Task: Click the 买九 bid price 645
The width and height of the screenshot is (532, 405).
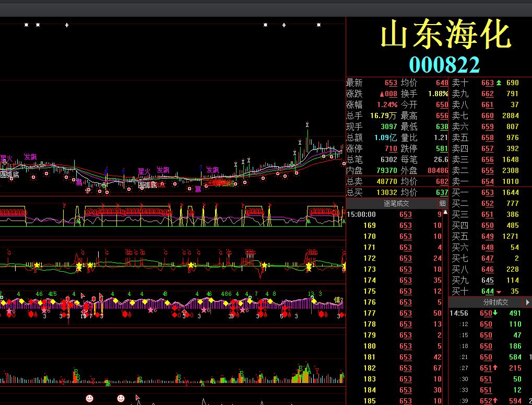Action: (x=488, y=281)
